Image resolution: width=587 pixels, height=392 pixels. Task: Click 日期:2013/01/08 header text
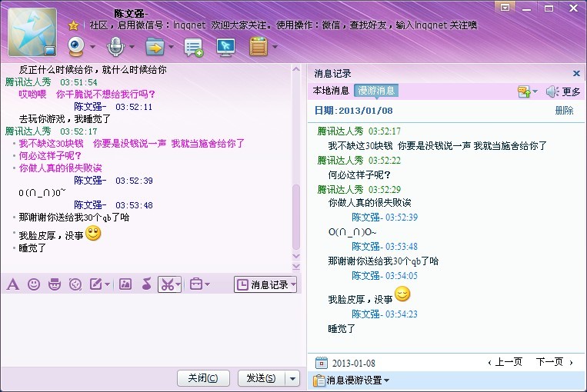click(353, 111)
